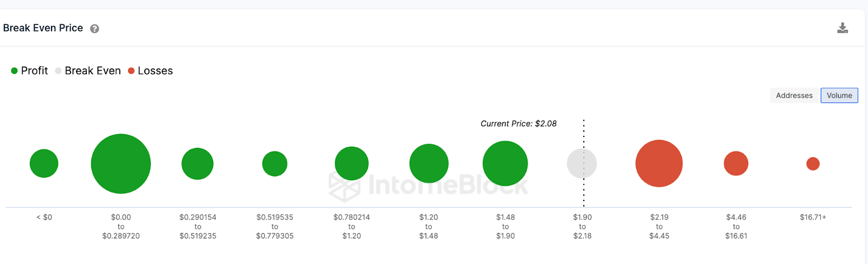Open the Break Even Price help icon
The height and width of the screenshot is (264, 868).
[94, 29]
